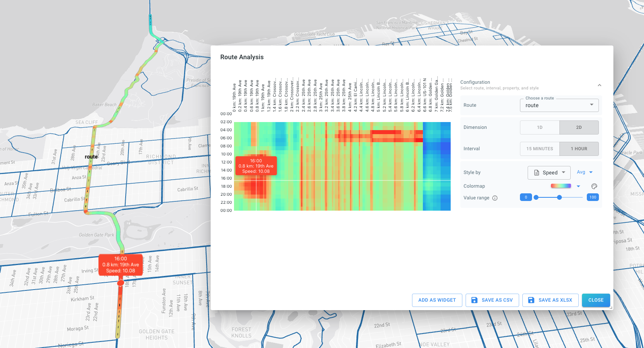Open the Avg aggregation dropdown

point(584,172)
